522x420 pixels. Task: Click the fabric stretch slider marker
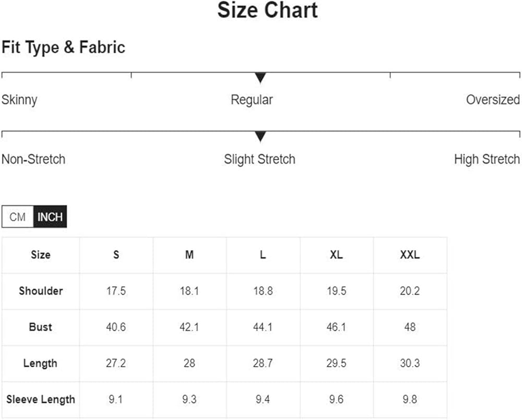pyautogui.click(x=260, y=137)
